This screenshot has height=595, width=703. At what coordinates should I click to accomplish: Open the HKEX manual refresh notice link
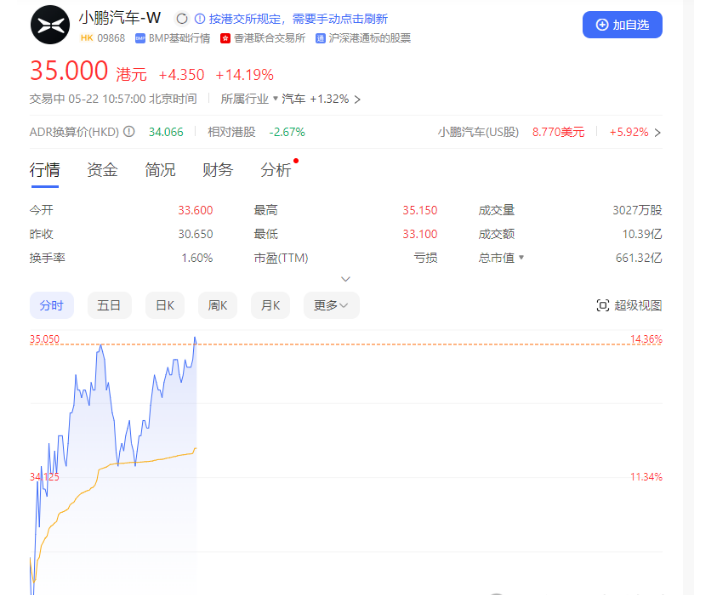[298, 19]
